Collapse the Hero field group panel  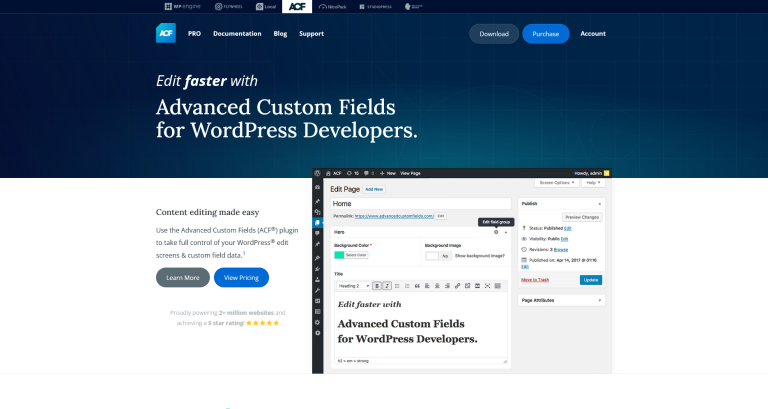(506, 232)
